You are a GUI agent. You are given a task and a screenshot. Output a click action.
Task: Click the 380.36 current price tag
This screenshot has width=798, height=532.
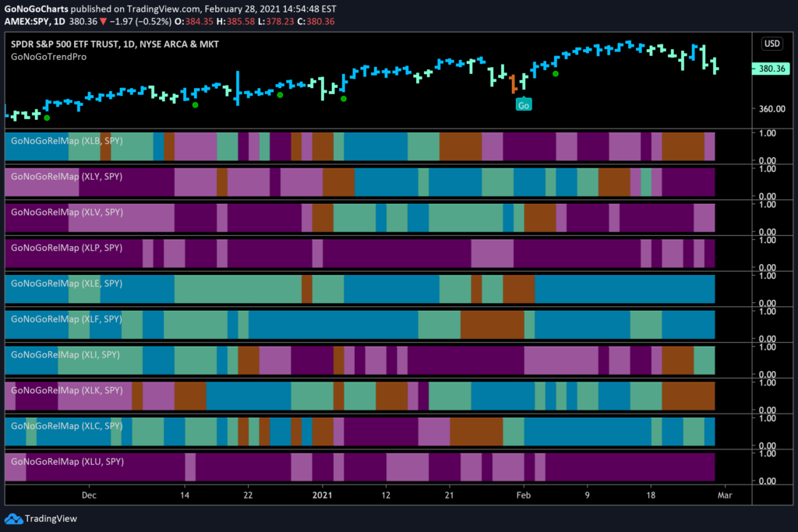coord(771,69)
